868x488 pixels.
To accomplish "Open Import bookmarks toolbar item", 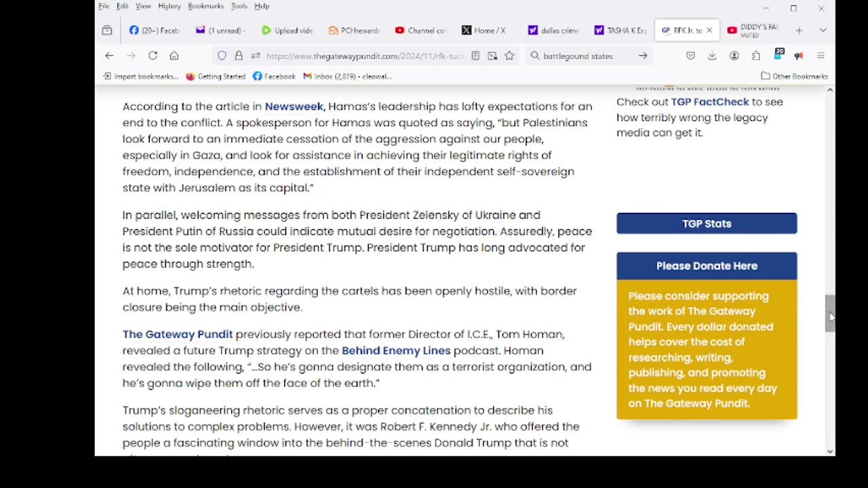I will (140, 76).
